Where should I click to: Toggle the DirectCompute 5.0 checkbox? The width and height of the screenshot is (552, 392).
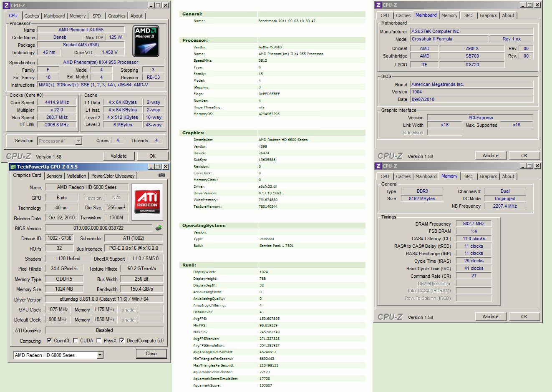coord(122,341)
